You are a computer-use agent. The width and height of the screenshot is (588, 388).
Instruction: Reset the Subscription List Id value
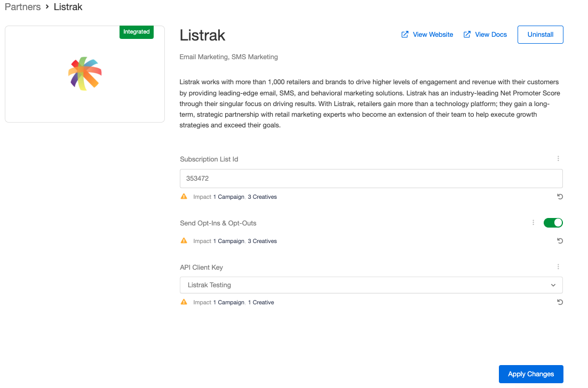tap(560, 197)
